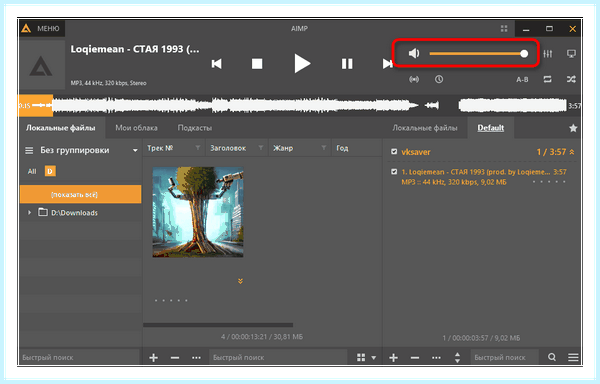This screenshot has height=384, width=600.
Task: Select the D:\Downloads folder
Action: point(74,213)
